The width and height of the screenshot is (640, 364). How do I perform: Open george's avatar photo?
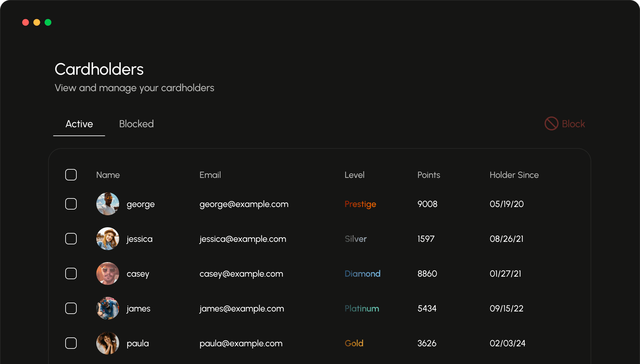click(x=108, y=204)
